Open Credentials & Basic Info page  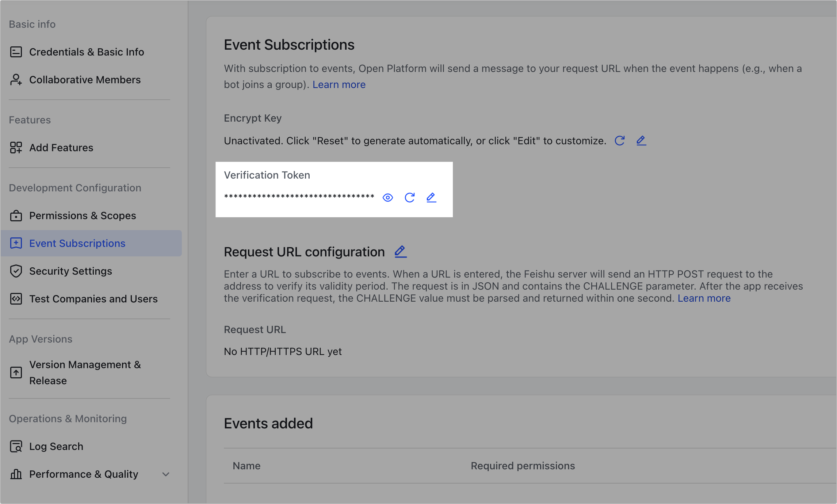[87, 52]
